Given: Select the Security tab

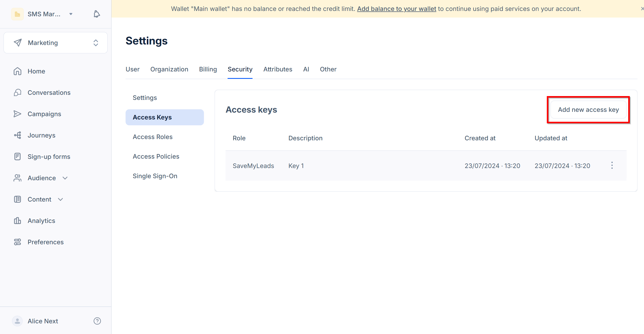Looking at the screenshot, I should (x=240, y=69).
